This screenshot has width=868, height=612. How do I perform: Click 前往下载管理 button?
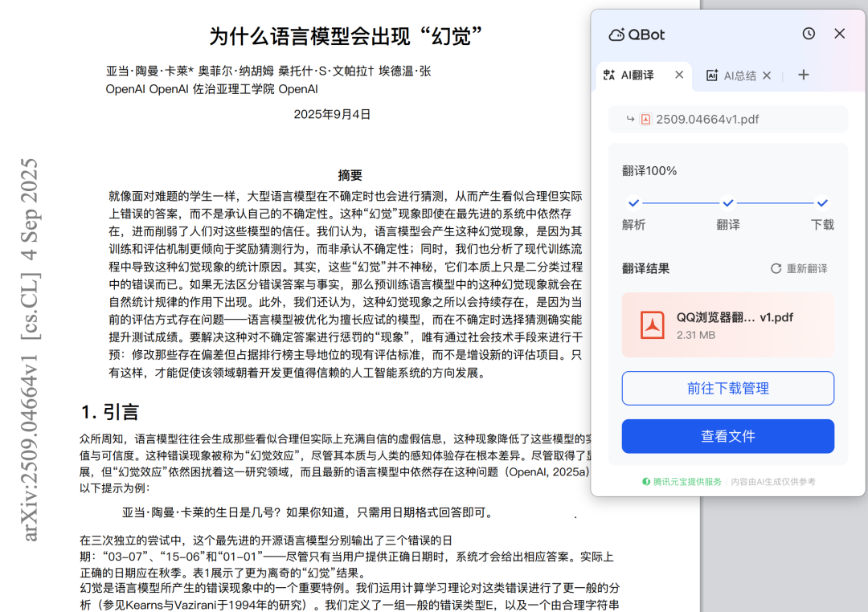tap(727, 388)
